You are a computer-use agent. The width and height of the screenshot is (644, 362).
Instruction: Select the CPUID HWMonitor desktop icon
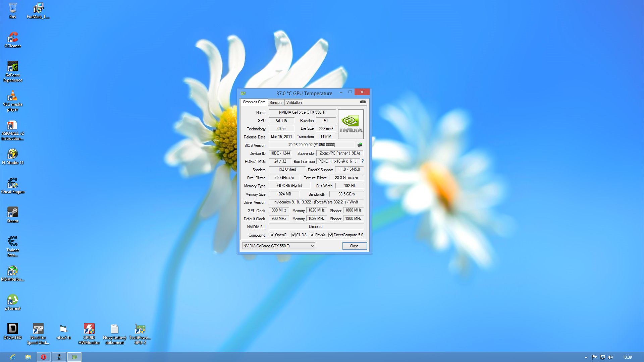[x=89, y=334]
